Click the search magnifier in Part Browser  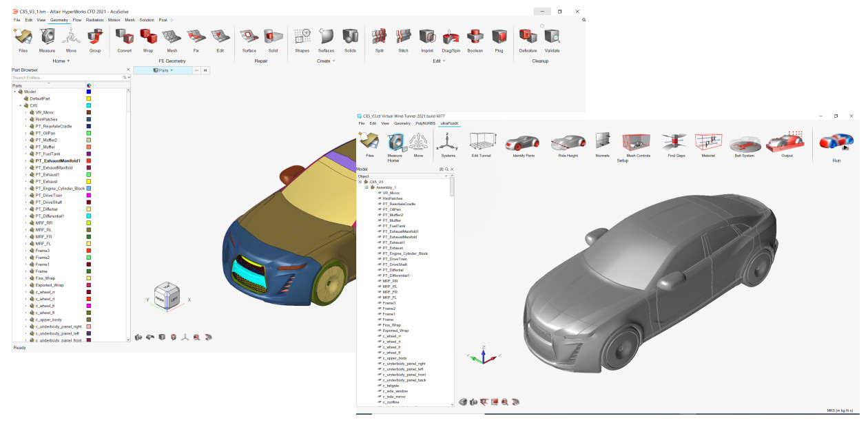[123, 78]
